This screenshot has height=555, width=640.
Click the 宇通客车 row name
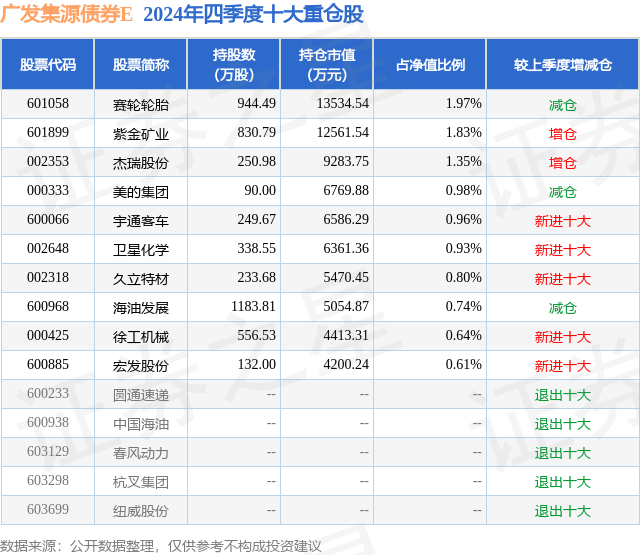[x=141, y=221]
